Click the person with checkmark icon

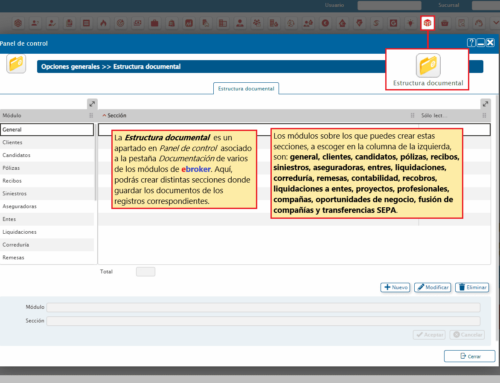click(52, 23)
